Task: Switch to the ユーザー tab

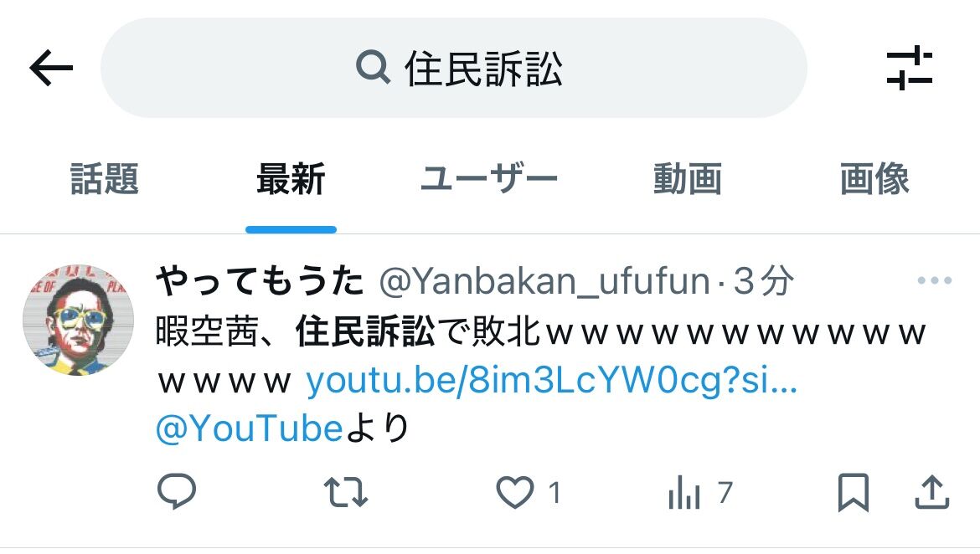Action: [x=489, y=179]
